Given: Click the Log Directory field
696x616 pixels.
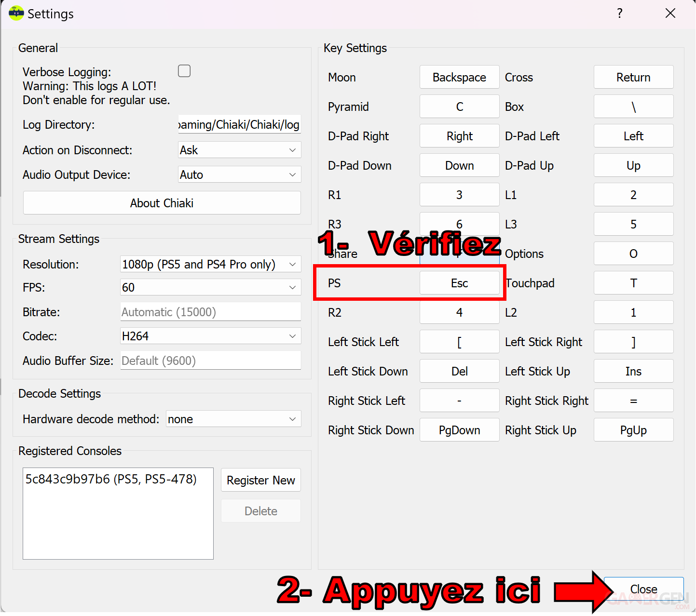Looking at the screenshot, I should click(240, 124).
